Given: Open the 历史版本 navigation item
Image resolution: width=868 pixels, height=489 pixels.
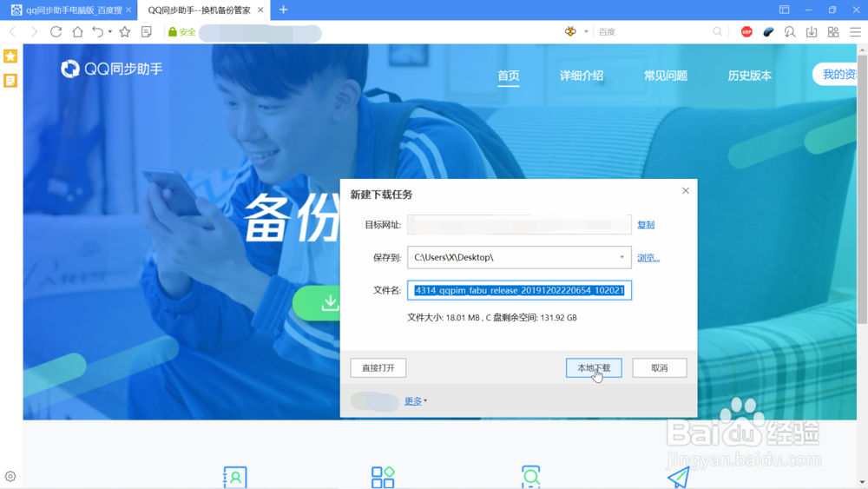Looking at the screenshot, I should pos(750,76).
